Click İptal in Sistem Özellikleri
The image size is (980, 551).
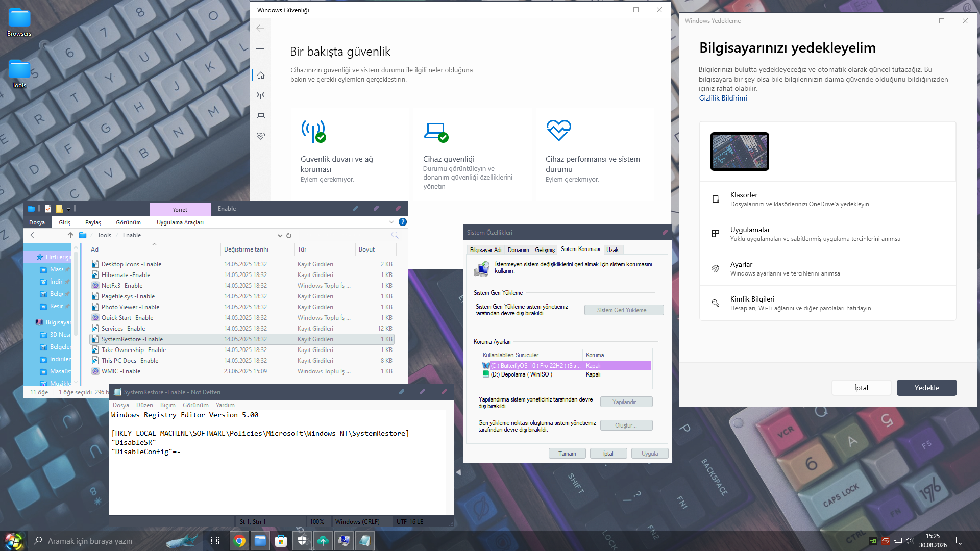point(608,454)
